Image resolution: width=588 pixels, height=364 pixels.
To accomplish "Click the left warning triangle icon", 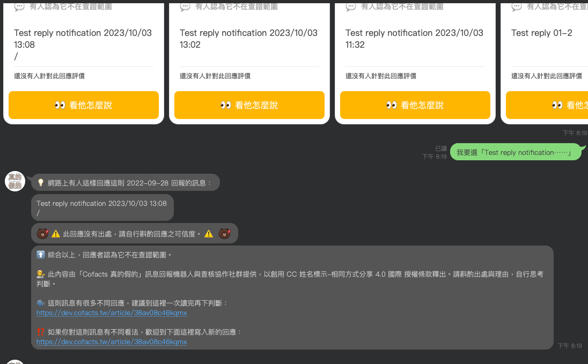I will click(x=56, y=234).
